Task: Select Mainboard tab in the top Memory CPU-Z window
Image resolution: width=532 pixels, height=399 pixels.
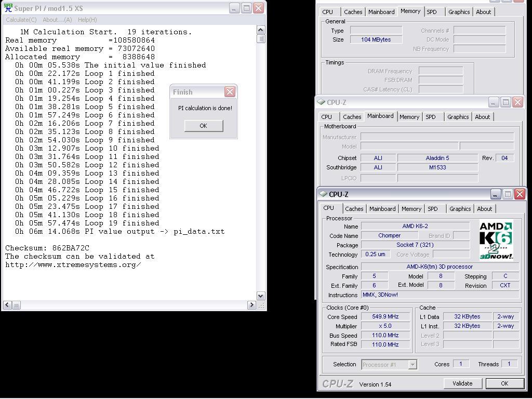Action: pyautogui.click(x=381, y=12)
